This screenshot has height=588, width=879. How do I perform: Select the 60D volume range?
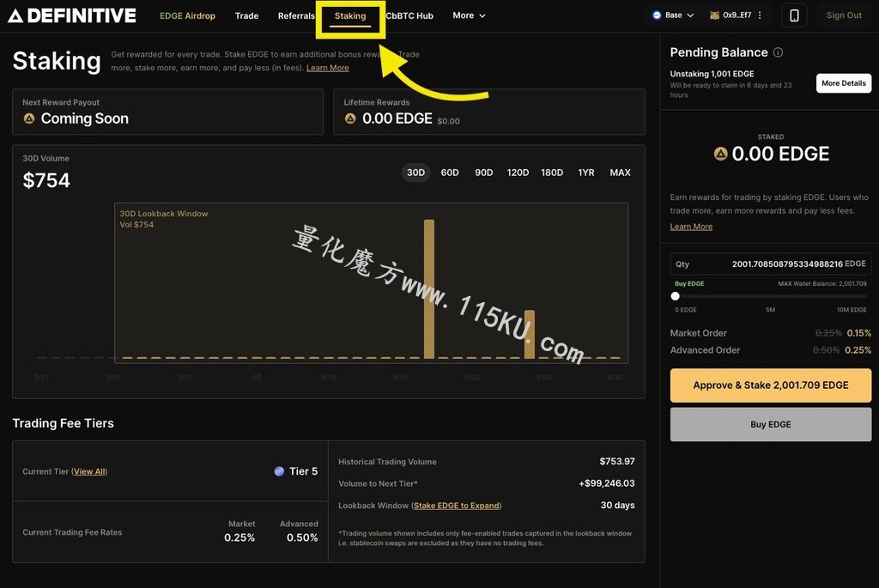[450, 173]
